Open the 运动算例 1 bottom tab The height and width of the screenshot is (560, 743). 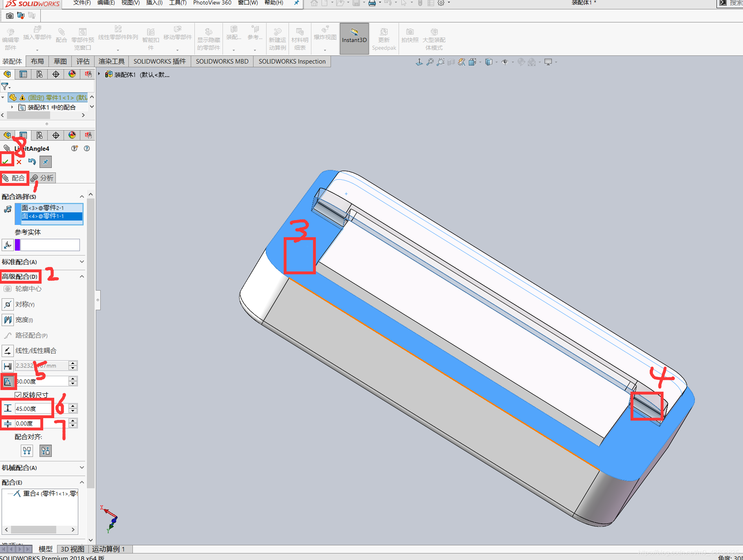pos(108,549)
